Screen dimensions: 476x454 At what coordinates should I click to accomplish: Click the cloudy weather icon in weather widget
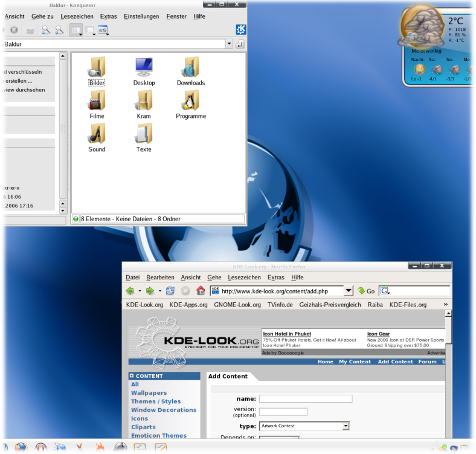[422, 26]
